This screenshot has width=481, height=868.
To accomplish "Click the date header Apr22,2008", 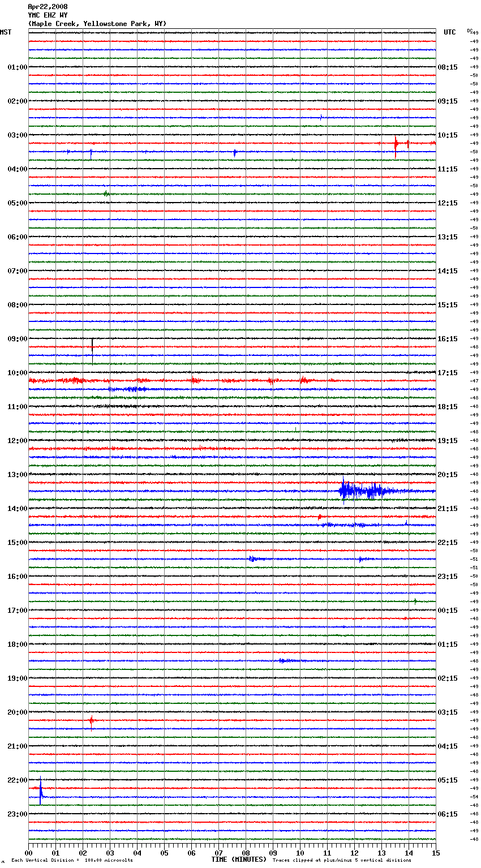I will [x=48, y=7].
